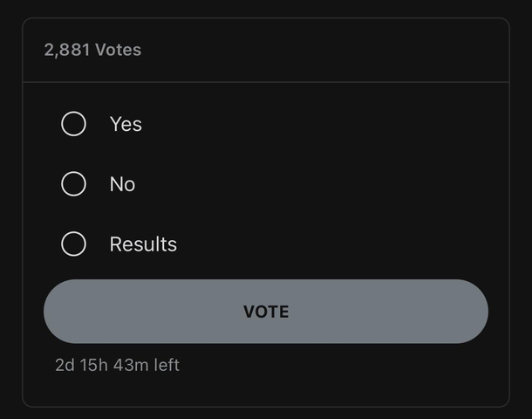Screen dimensions: 532x419
Task: Submit the poll with the gray VOTE pill
Action: [266, 312]
